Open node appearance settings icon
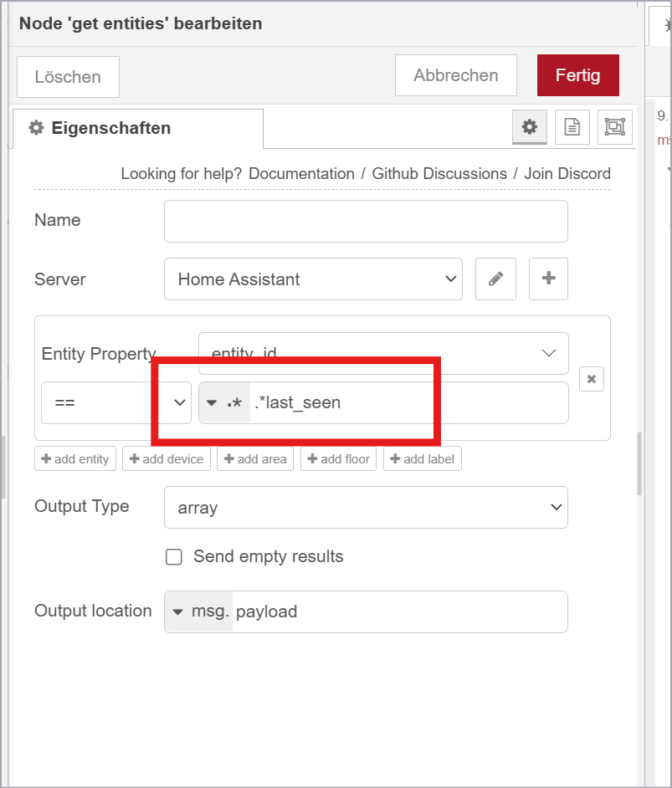672x788 pixels. pyautogui.click(x=615, y=126)
